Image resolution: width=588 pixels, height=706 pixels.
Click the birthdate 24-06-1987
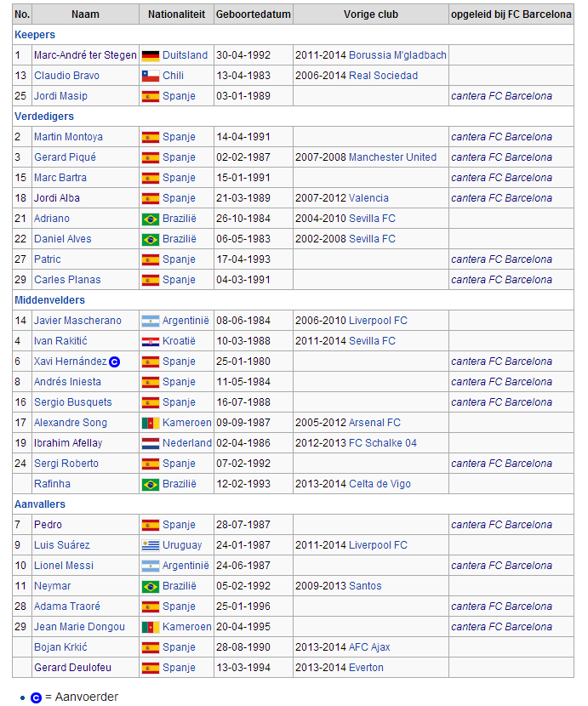(243, 566)
